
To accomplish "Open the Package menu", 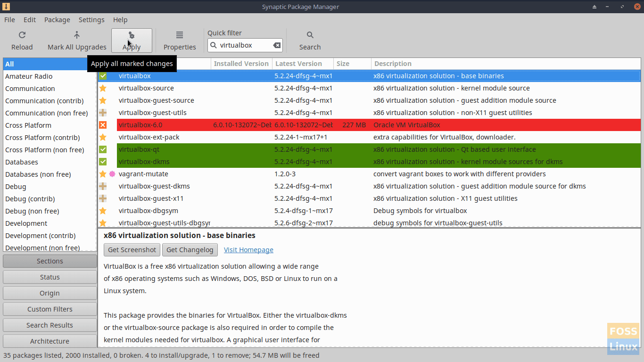I will (x=57, y=20).
